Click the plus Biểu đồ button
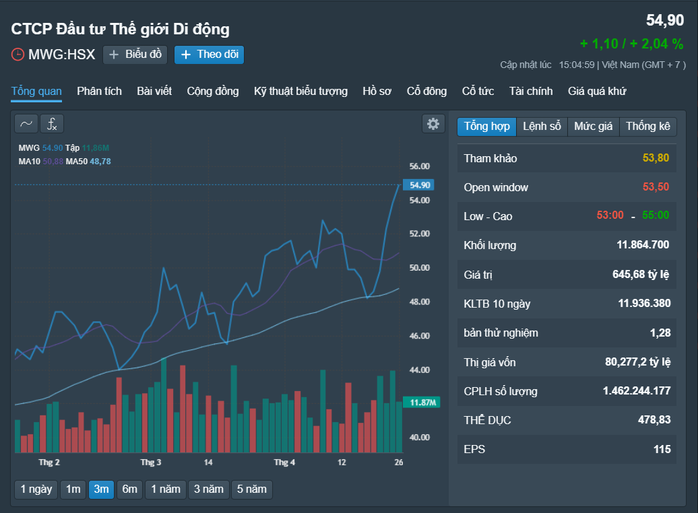The image size is (698, 513). 135,54
